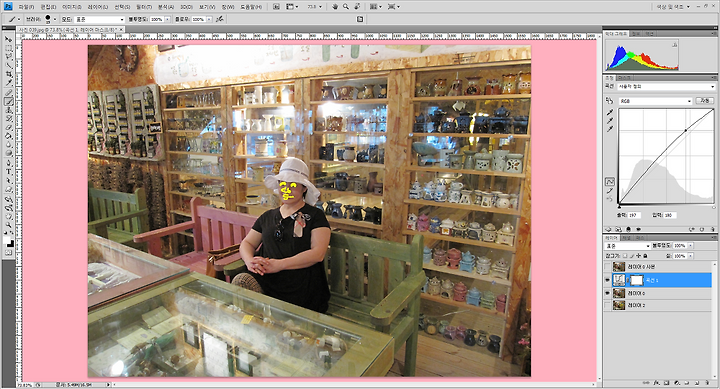
Task: Delete layer using Layers panel trash icon
Action: [x=707, y=383]
